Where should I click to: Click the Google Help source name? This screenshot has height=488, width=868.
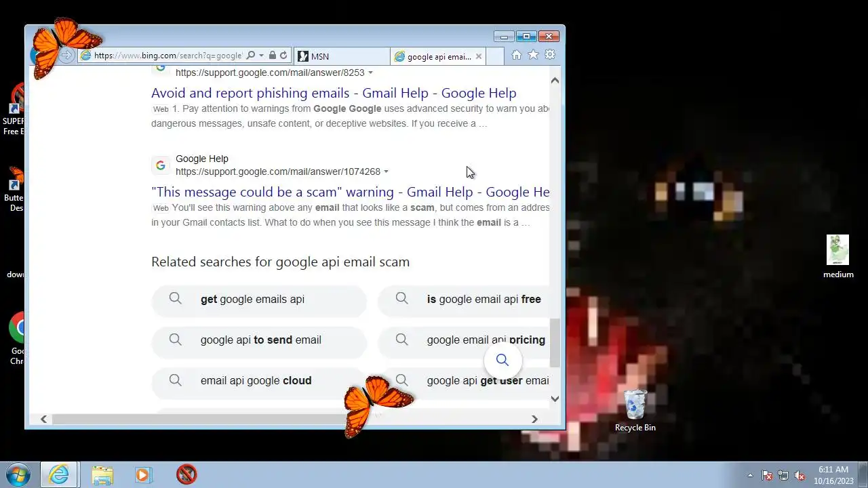point(202,159)
